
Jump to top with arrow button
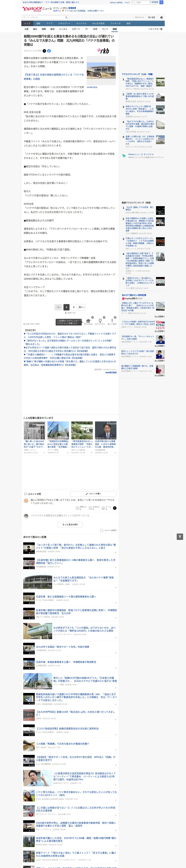[180, 537]
